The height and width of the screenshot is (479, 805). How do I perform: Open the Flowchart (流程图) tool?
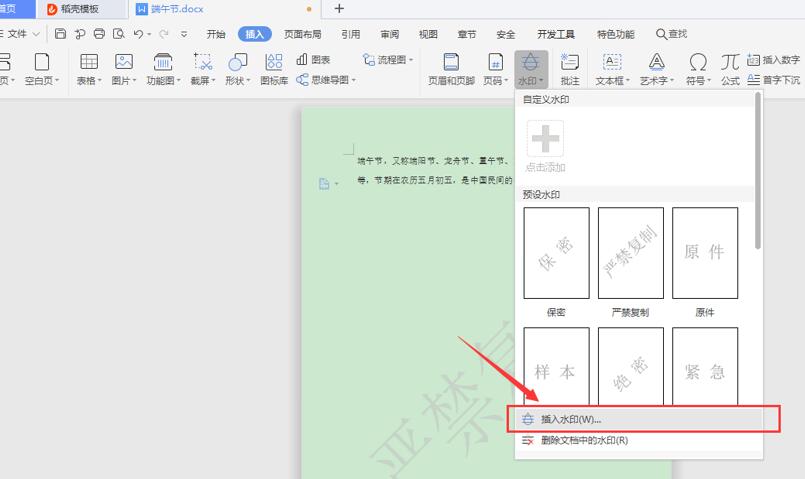coord(388,60)
